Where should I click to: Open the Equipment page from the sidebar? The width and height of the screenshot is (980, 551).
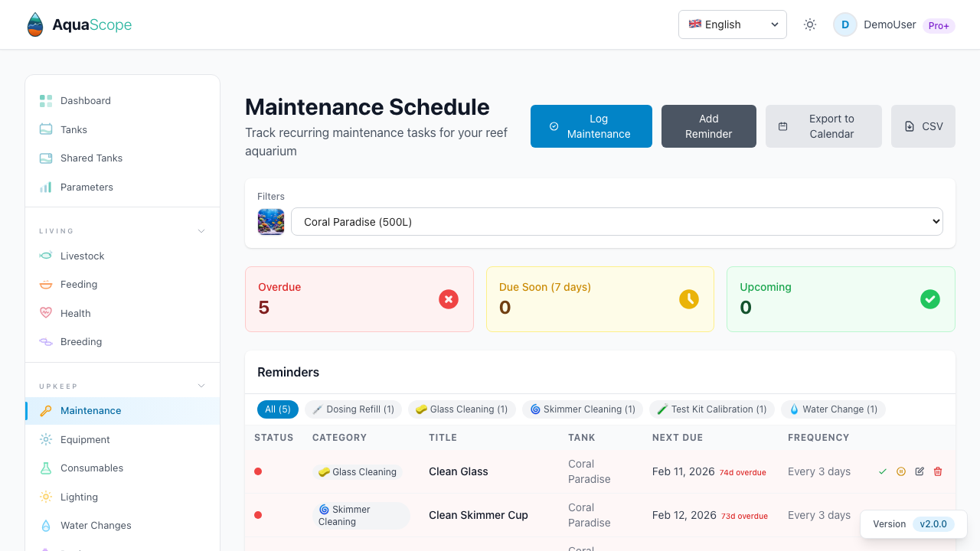click(85, 439)
